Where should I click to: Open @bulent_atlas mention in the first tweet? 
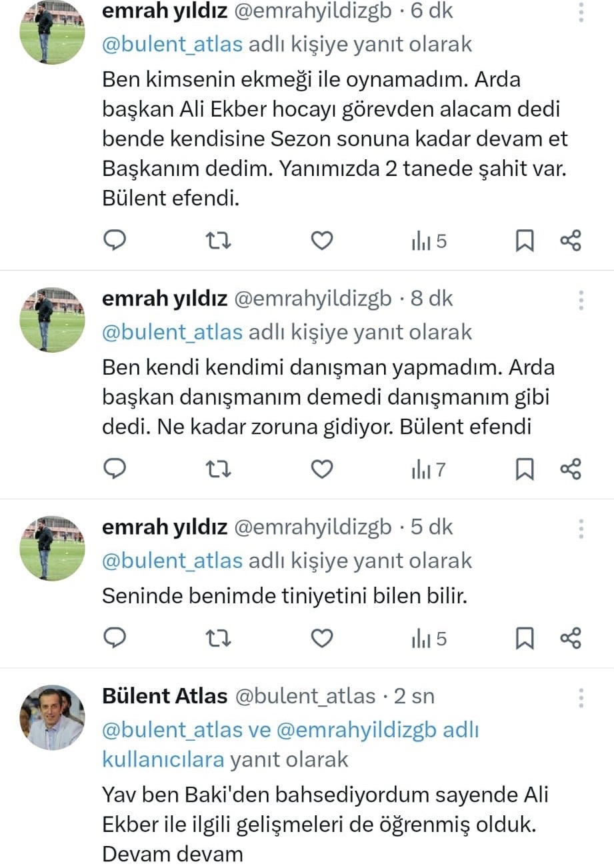pos(172,45)
